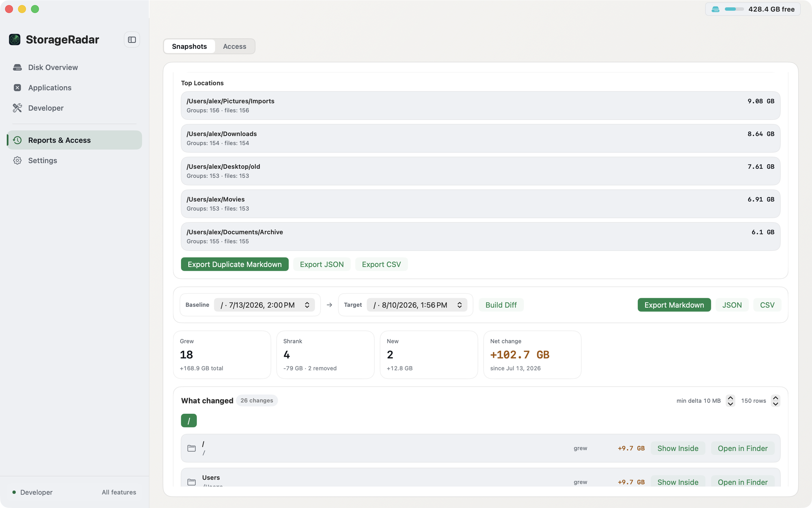Screen dimensions: 812x508
Task: Click Export Duplicate Markdown button
Action: (x=235, y=264)
